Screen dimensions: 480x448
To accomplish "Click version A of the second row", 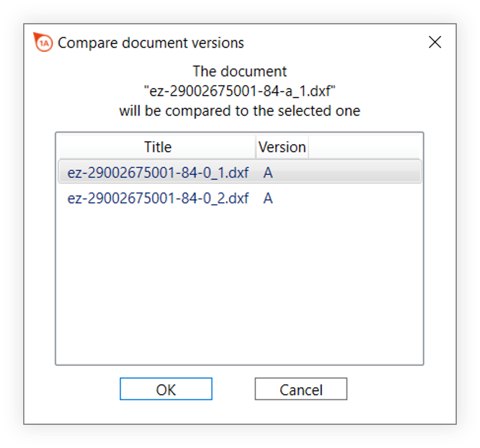I will (268, 198).
